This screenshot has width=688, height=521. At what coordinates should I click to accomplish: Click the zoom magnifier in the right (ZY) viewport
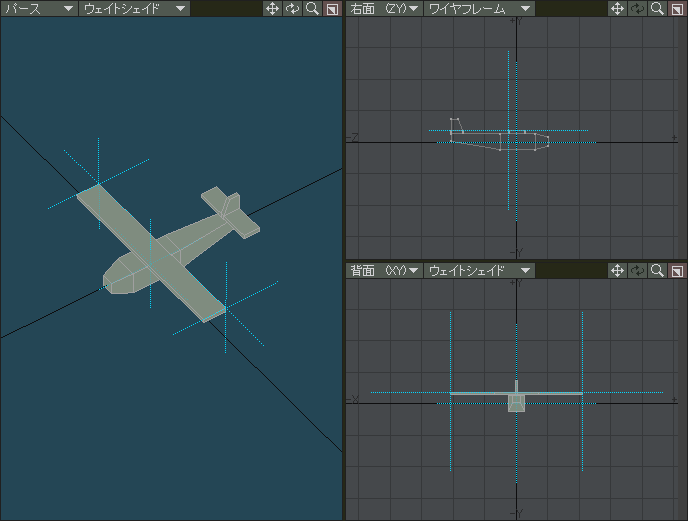pyautogui.click(x=657, y=8)
